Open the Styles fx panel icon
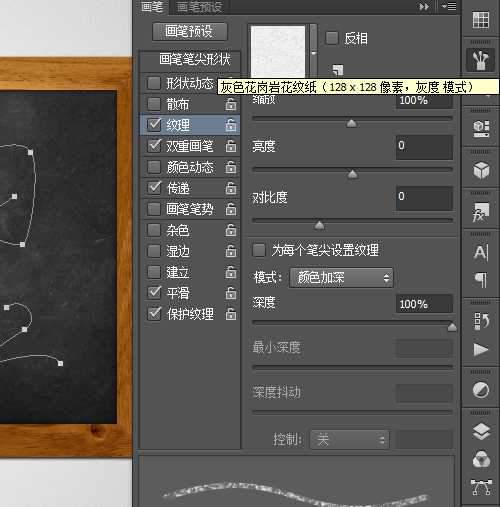500x507 pixels. pos(480,212)
